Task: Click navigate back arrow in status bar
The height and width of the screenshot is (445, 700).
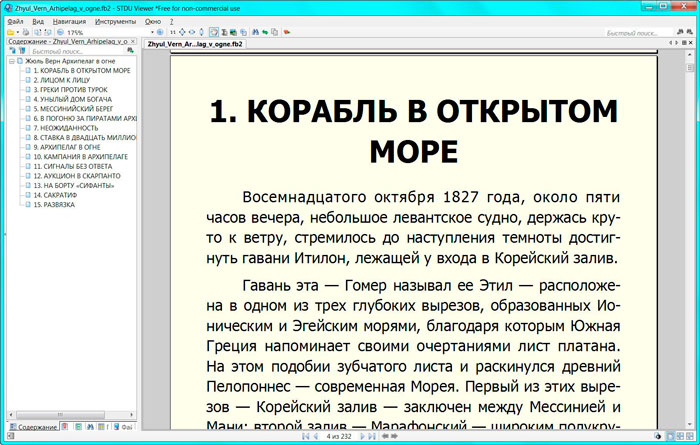Action: (385, 436)
